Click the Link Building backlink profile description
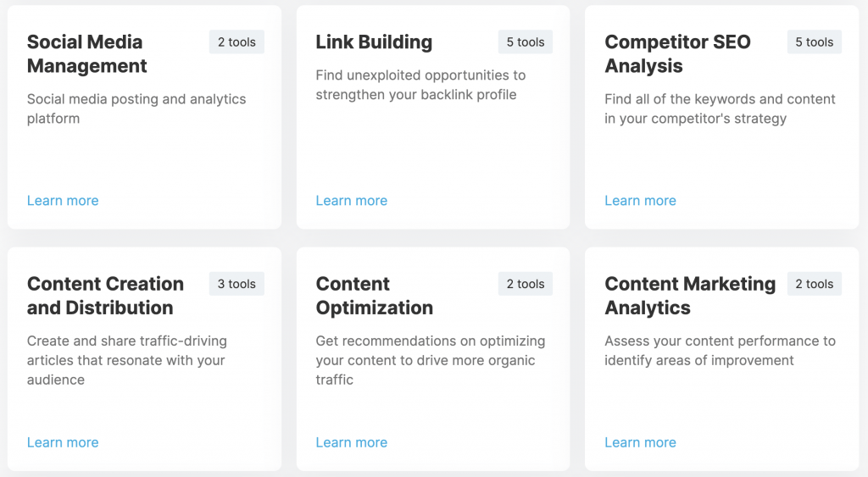Screen dimensions: 868x477 [x=420, y=85]
